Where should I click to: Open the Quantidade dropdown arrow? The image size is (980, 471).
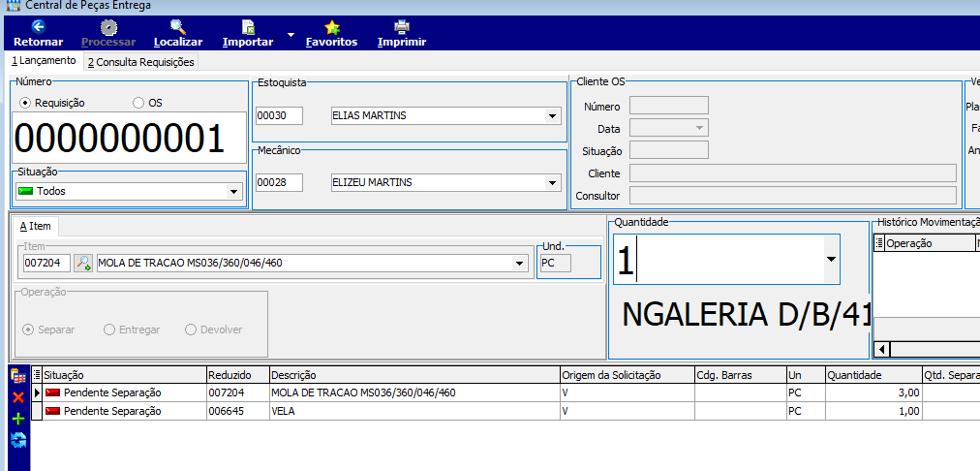tap(831, 259)
